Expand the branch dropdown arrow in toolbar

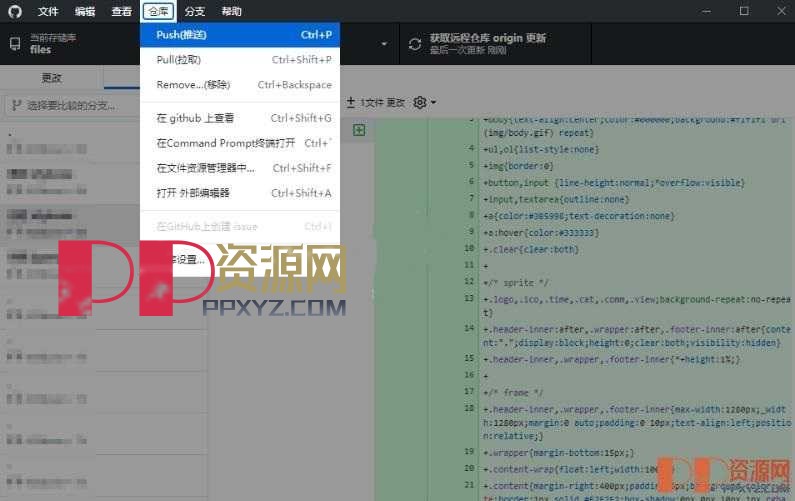point(384,44)
